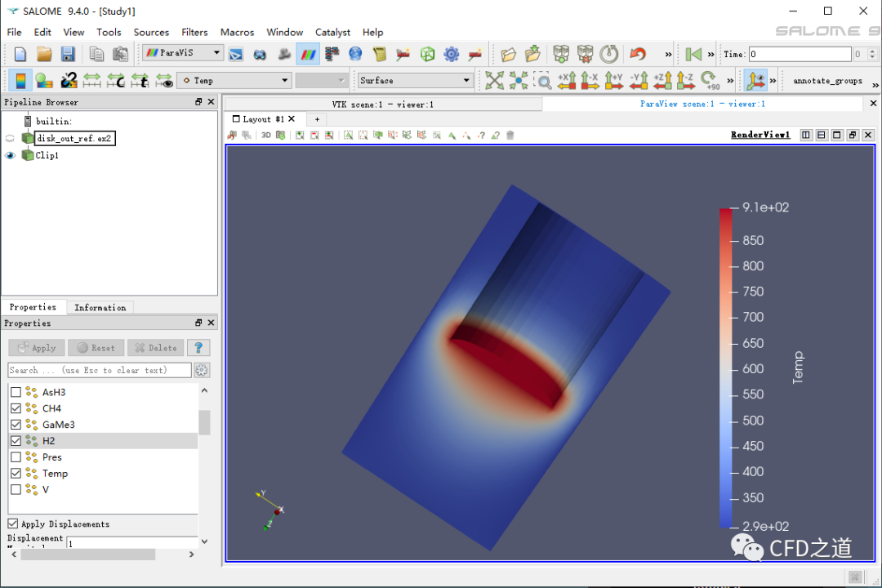The height and width of the screenshot is (588, 882).
Task: Rotate view 90 degrees clockwise
Action: click(710, 80)
